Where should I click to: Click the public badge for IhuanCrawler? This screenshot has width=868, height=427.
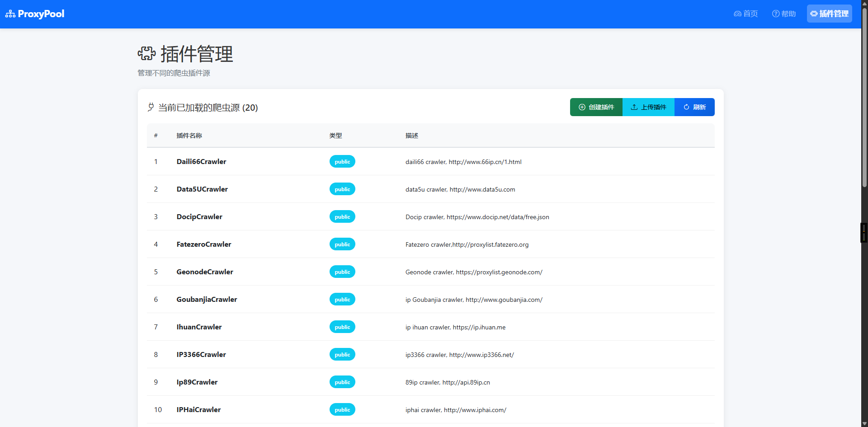tap(342, 327)
